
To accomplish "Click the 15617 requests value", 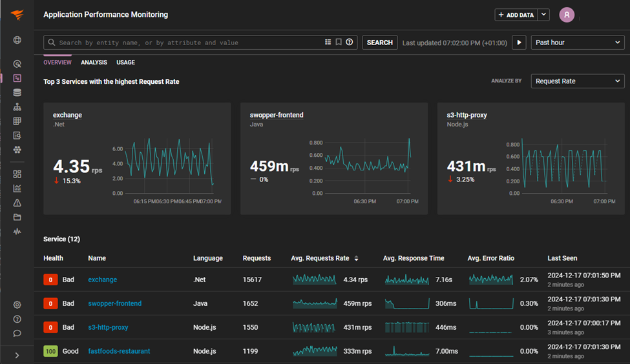I will 252,279.
